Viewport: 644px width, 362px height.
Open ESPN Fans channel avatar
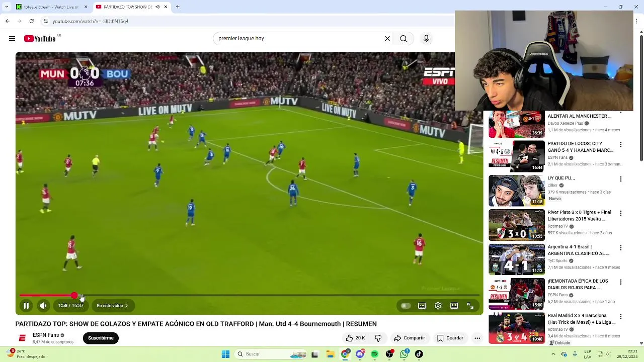(x=22, y=338)
